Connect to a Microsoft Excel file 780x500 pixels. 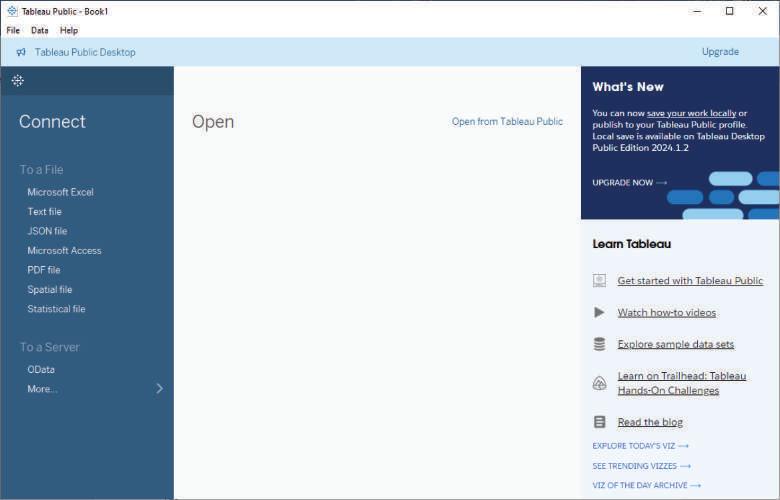pos(60,192)
